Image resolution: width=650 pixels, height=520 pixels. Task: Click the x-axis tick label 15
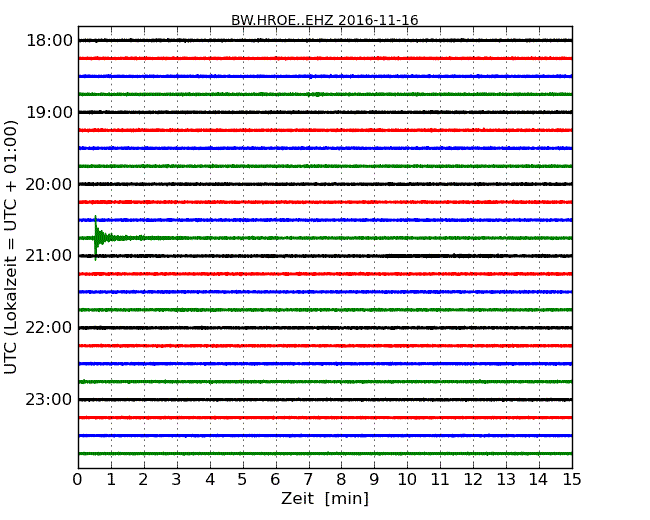tap(572, 480)
